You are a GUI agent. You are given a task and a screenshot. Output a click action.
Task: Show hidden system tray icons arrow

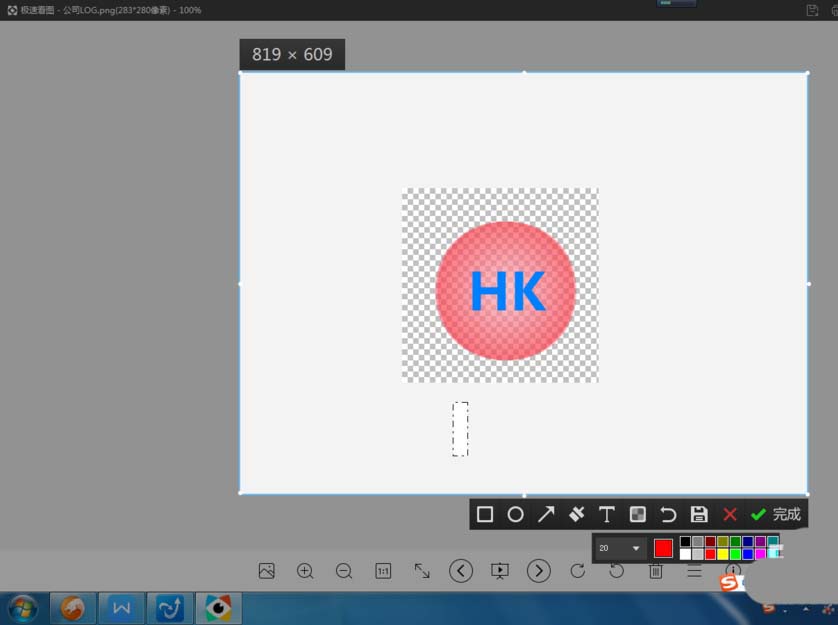805,609
